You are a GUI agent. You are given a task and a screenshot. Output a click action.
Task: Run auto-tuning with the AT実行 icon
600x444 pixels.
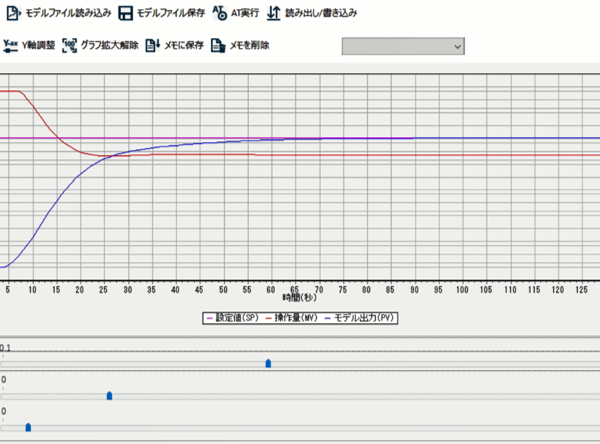220,14
